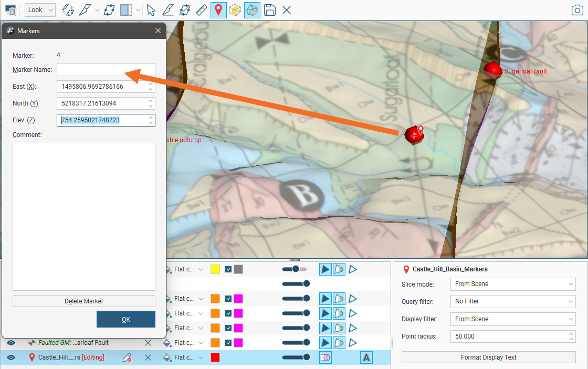The width and height of the screenshot is (588, 369).
Task: Hide the Faulted GM Sugarloaf Fault layer
Action: click(x=11, y=343)
